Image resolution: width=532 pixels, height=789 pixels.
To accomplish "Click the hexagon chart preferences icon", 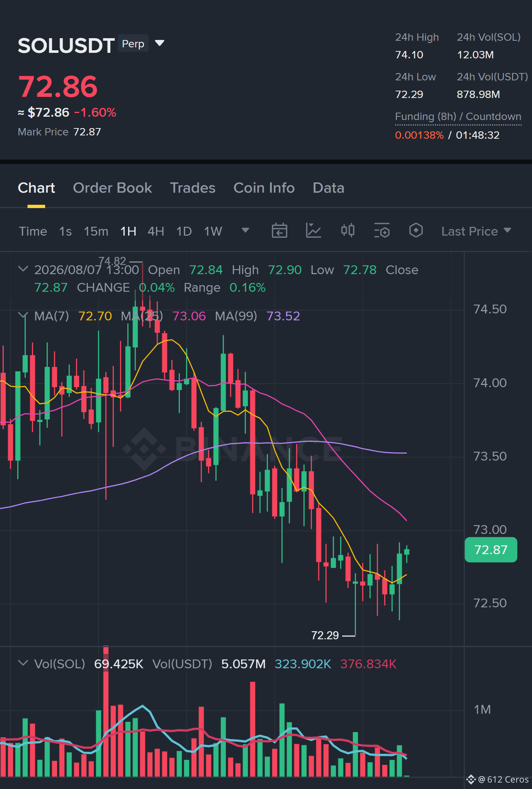I will coord(416,231).
